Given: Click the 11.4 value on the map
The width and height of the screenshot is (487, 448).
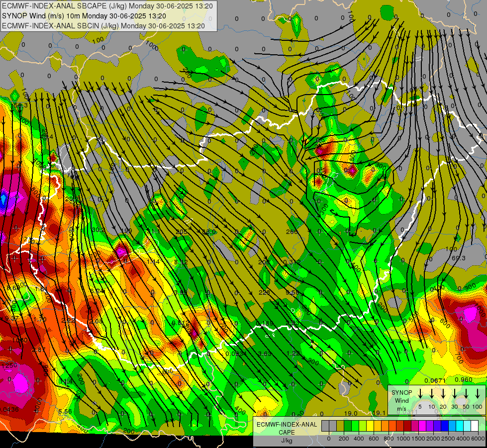Looking at the screenshot, I should 66,381.
